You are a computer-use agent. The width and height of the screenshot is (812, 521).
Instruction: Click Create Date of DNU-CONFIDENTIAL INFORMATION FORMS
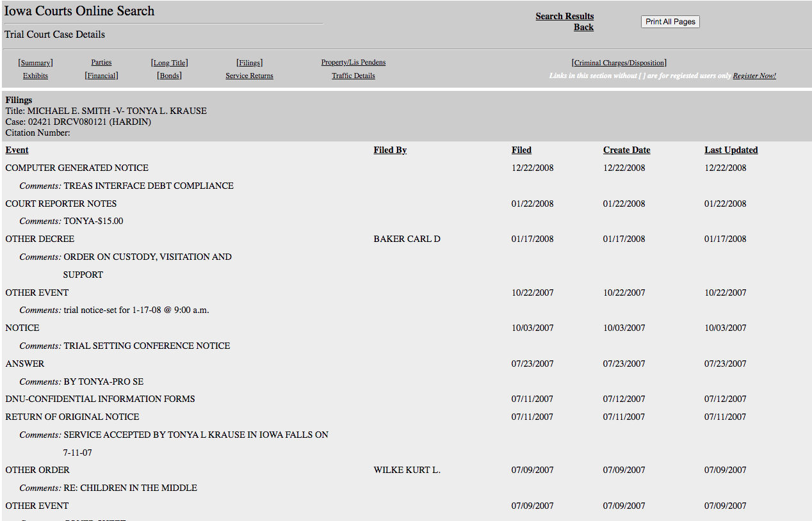pyautogui.click(x=624, y=399)
